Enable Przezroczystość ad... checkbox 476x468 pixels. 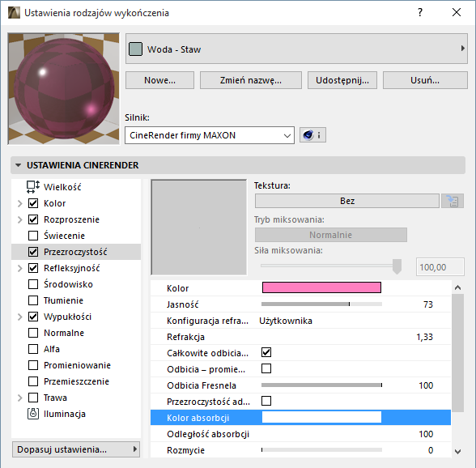[x=266, y=401]
